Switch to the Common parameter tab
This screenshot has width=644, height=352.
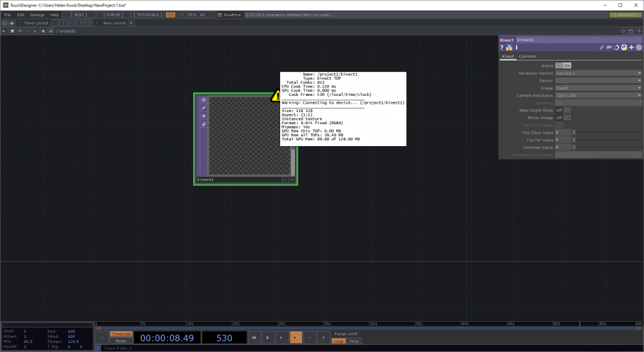[x=527, y=56]
